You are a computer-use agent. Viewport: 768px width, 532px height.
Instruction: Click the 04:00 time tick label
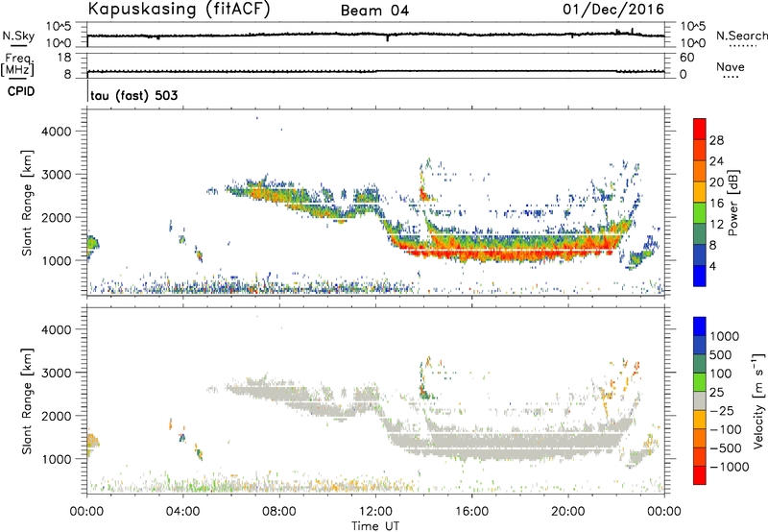coord(182,512)
